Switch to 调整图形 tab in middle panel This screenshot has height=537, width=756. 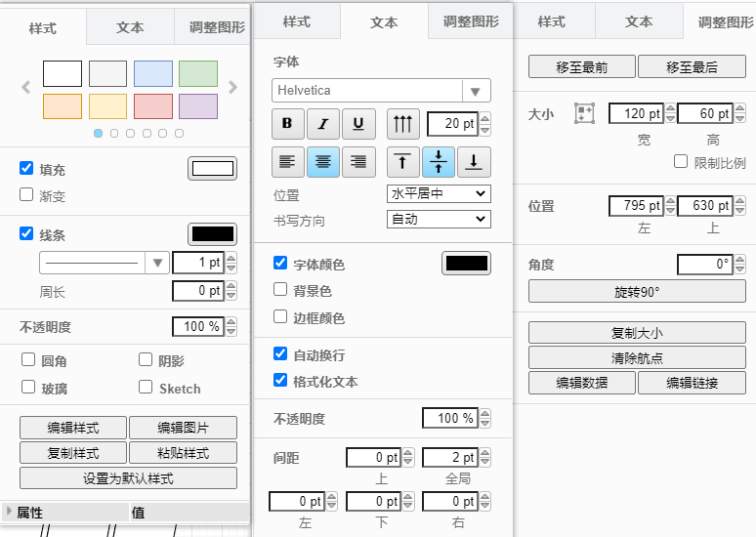click(x=471, y=21)
